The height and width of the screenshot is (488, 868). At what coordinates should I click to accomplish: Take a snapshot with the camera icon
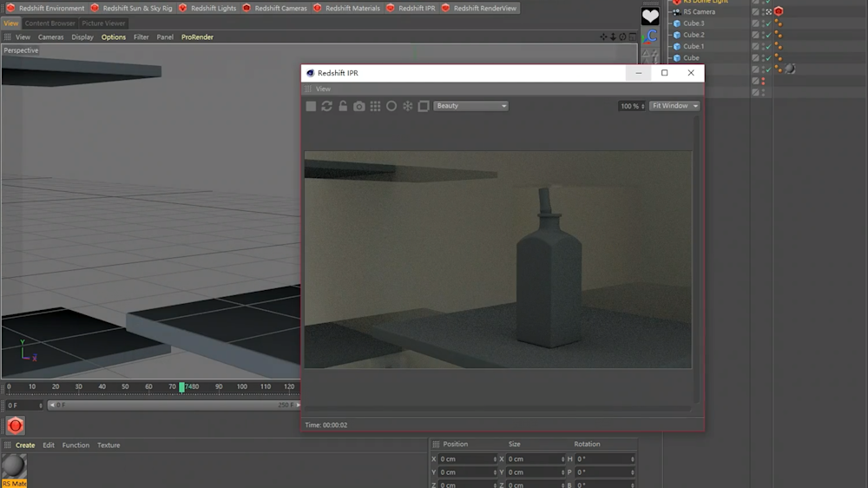coord(359,106)
